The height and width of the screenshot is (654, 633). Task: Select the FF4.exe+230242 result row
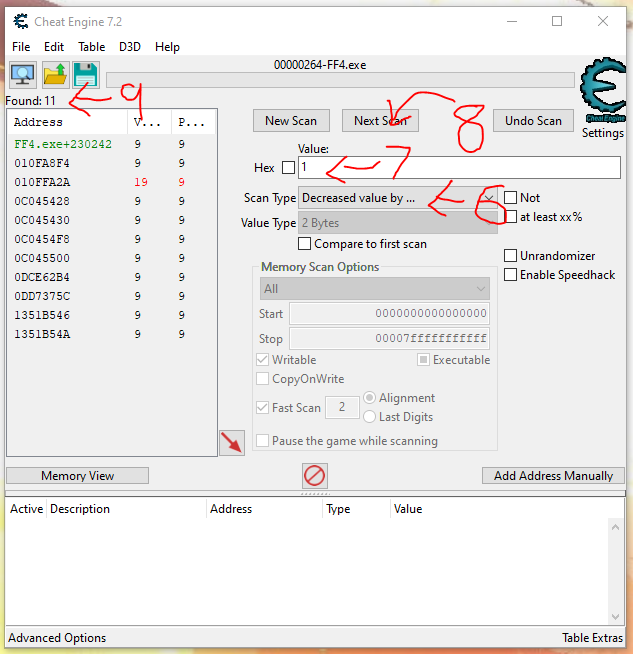click(112, 144)
